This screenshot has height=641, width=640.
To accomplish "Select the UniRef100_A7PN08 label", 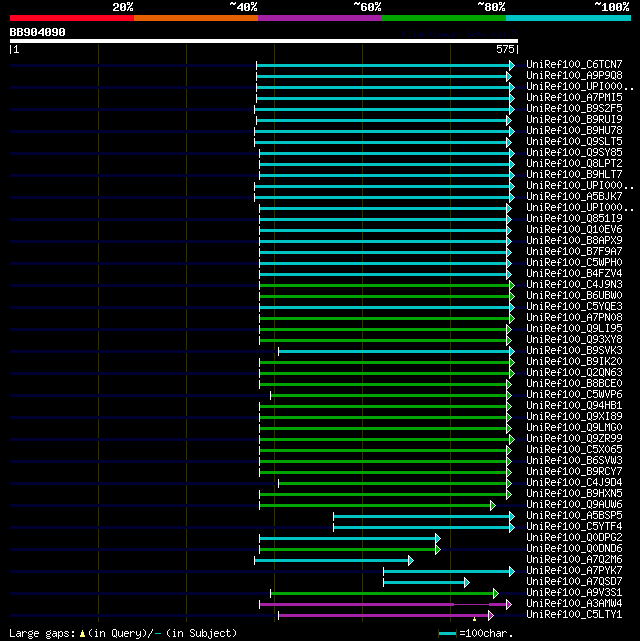I will tap(574, 318).
